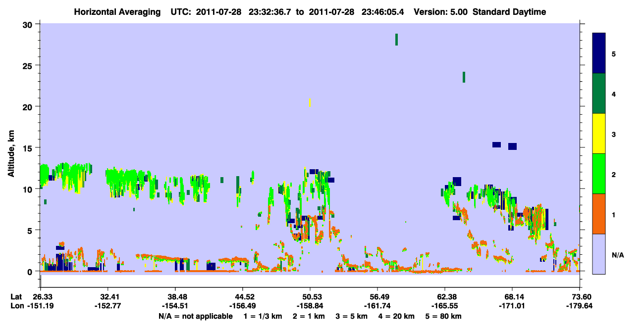The height and width of the screenshot is (330, 644).
Task: Click the dark green colorbar segment labeled 4
Action: pyautogui.click(x=599, y=94)
